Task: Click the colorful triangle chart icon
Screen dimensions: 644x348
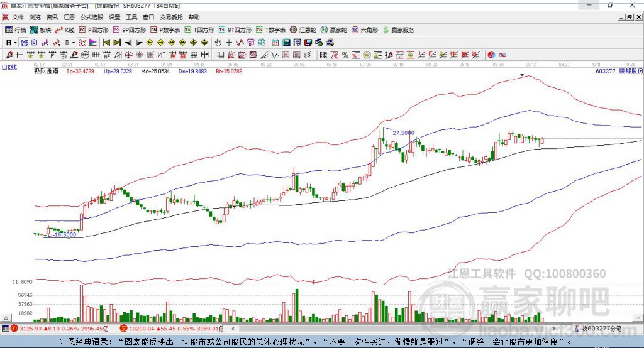Action: point(93,43)
